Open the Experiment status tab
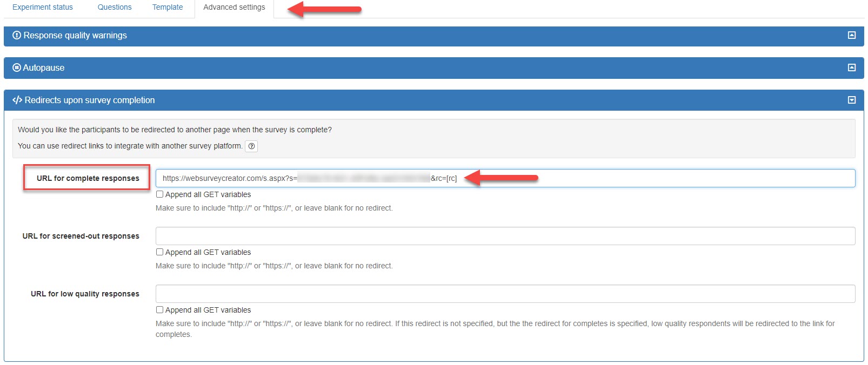Viewport: 868px width, 365px height. point(43,8)
